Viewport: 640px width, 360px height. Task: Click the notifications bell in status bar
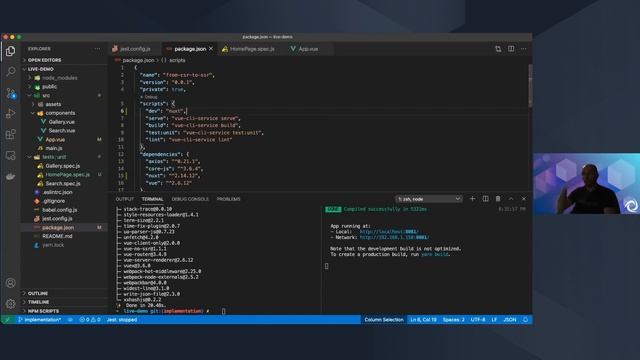click(525, 320)
